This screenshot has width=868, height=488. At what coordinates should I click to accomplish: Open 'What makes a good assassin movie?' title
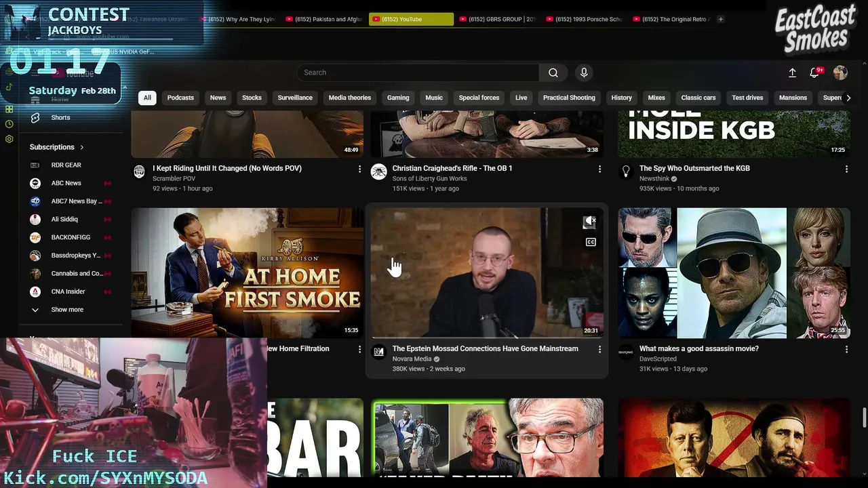(x=699, y=348)
